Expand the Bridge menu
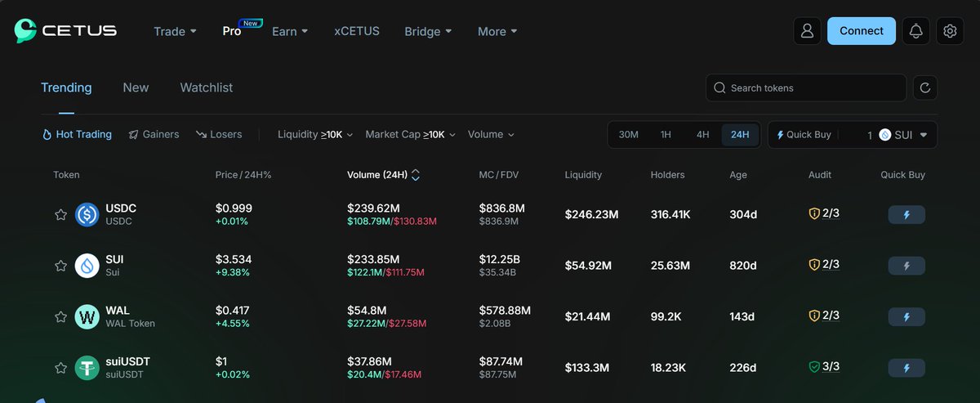 coord(428,31)
